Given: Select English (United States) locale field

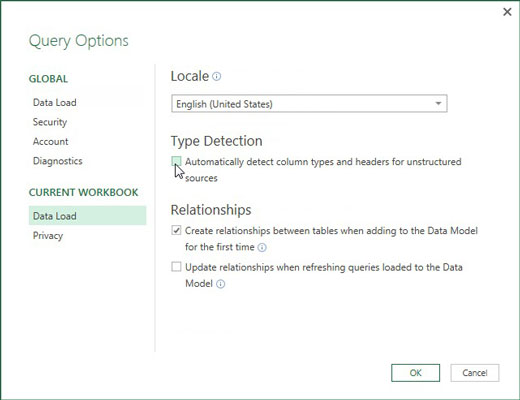Looking at the screenshot, I should click(309, 104).
